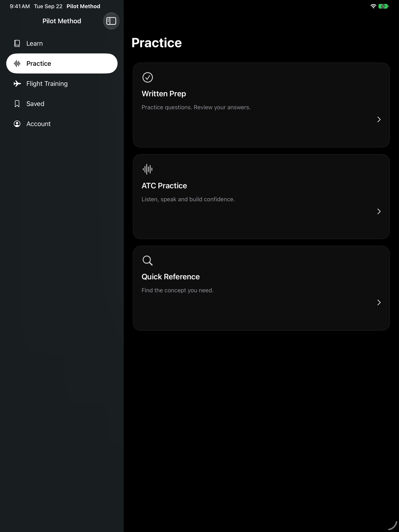The image size is (399, 532).
Task: Tap the 9:41 AM clock in status bar
Action: click(x=20, y=6)
